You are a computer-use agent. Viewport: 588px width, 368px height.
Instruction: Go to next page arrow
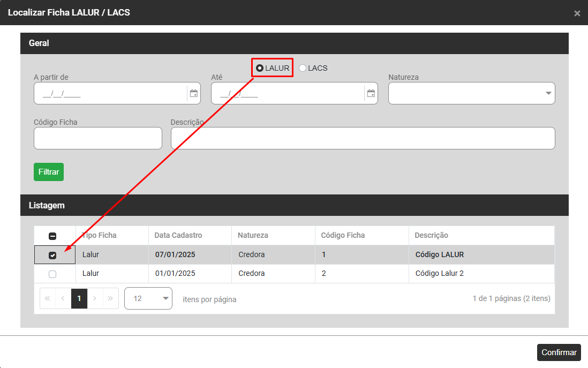point(95,298)
